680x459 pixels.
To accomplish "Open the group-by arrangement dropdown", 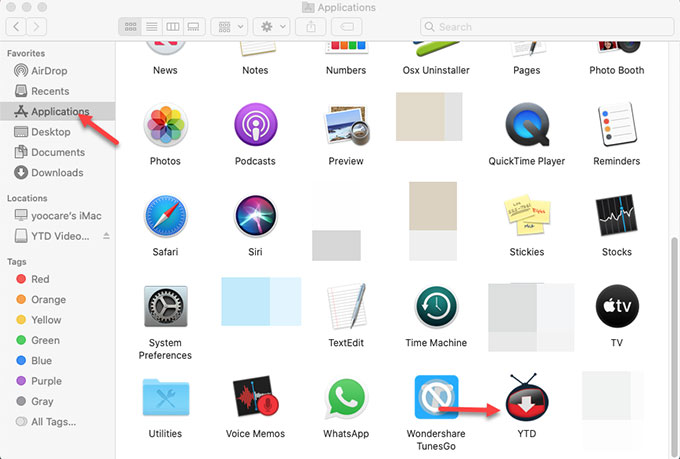I will click(x=229, y=27).
